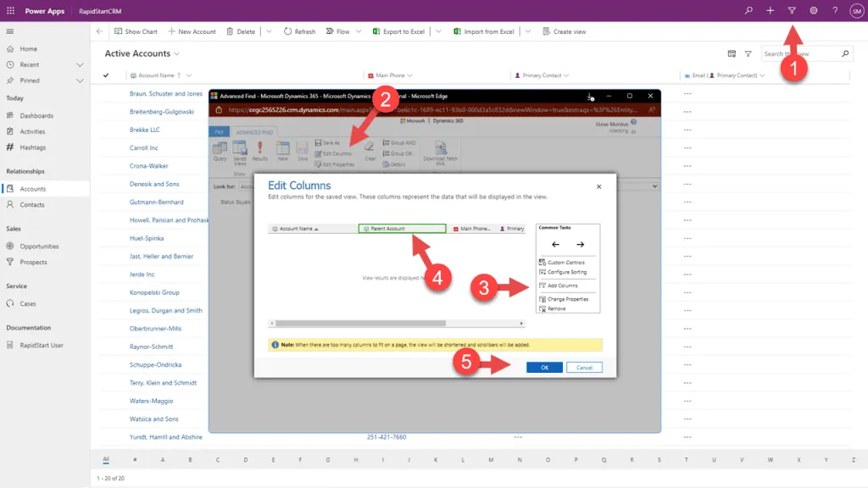The image size is (868, 488).
Task: Open the Flow toolbar icon
Action: click(x=344, y=31)
